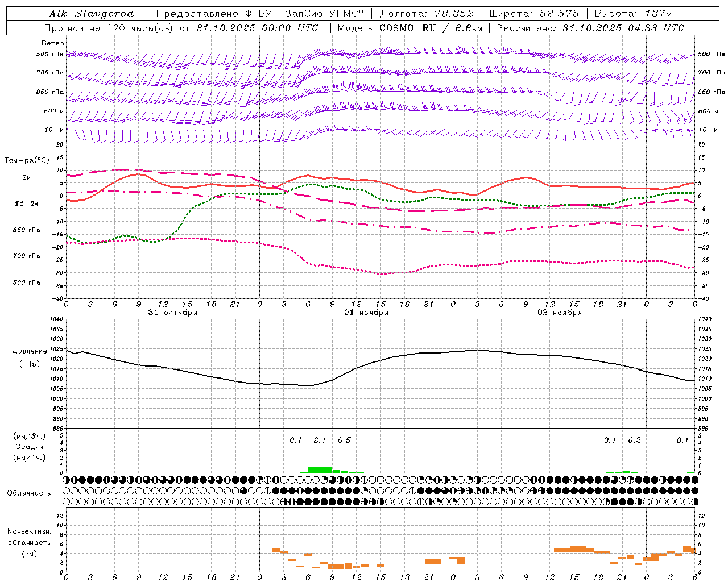Click the 31 октября date label
Image resolution: width=728 pixels, height=582 pixels.
(x=173, y=313)
